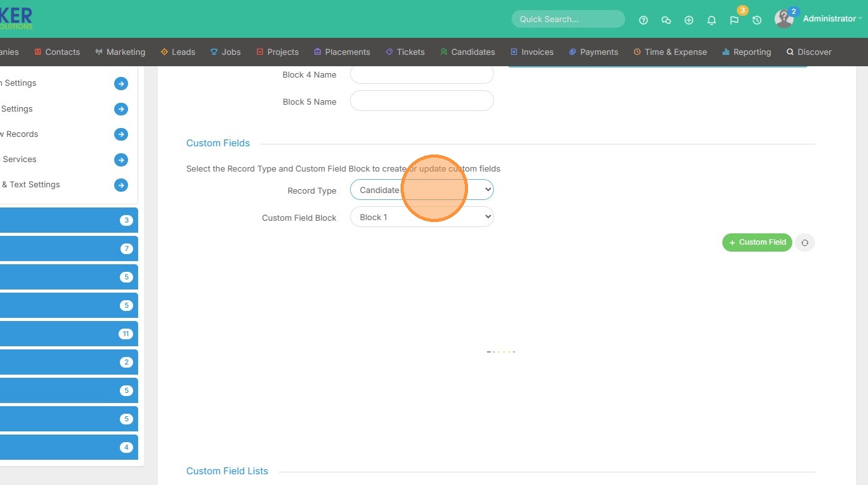The image size is (868, 485).
Task: Click the refresh icon beside Custom Field
Action: pyautogui.click(x=805, y=242)
